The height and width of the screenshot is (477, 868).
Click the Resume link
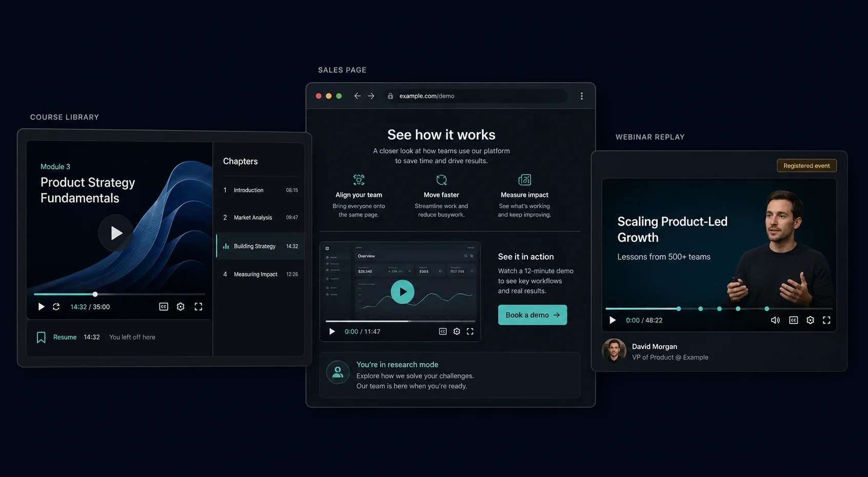click(65, 337)
